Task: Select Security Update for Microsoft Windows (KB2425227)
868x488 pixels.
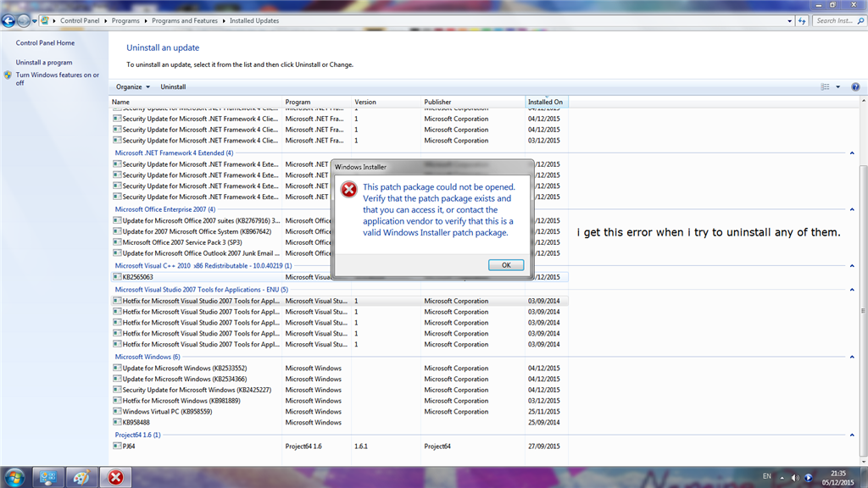Action: pyautogui.click(x=340, y=390)
